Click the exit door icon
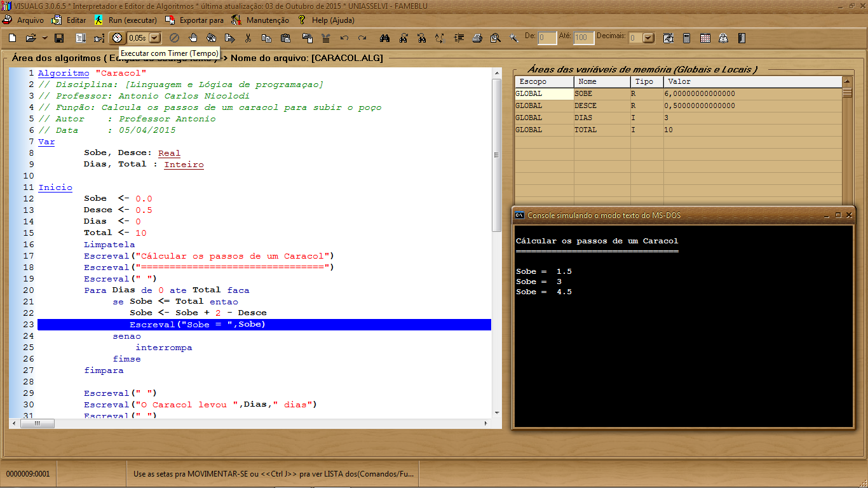868x488 pixels. (x=742, y=38)
